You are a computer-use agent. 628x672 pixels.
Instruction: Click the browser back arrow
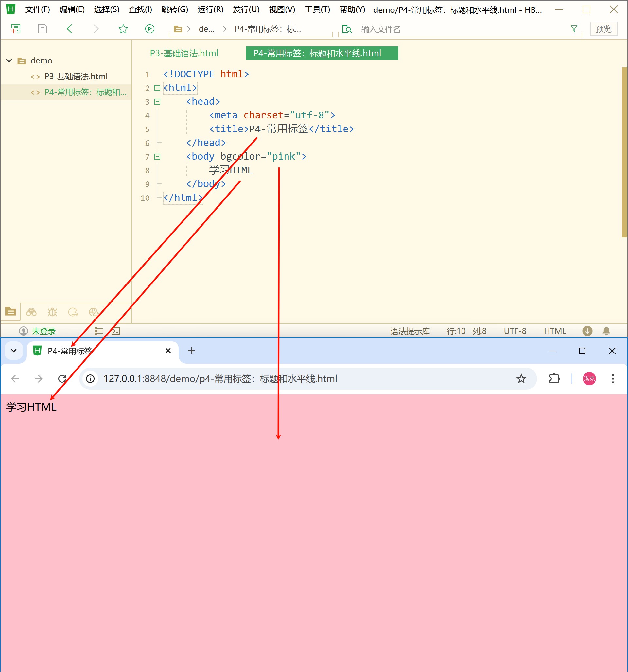click(x=15, y=379)
